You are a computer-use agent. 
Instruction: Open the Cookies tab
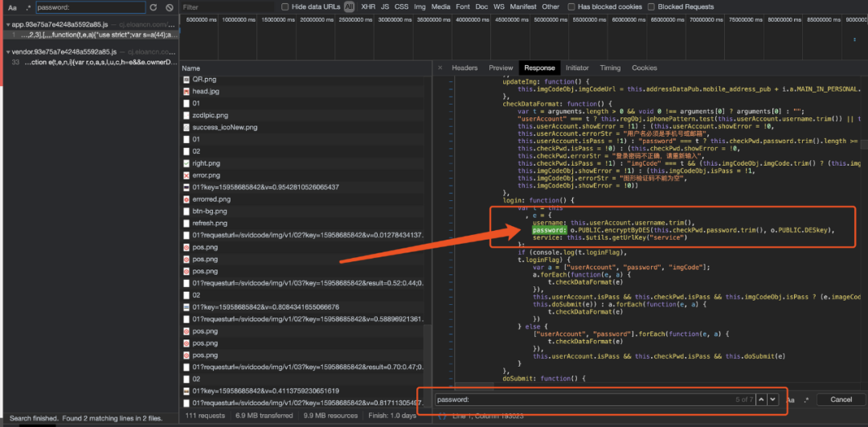[645, 68]
